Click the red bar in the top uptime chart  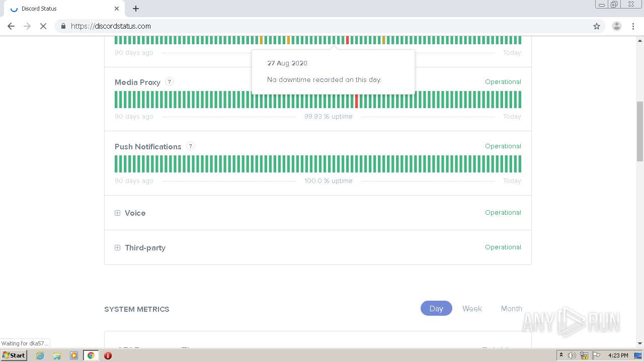tap(347, 40)
